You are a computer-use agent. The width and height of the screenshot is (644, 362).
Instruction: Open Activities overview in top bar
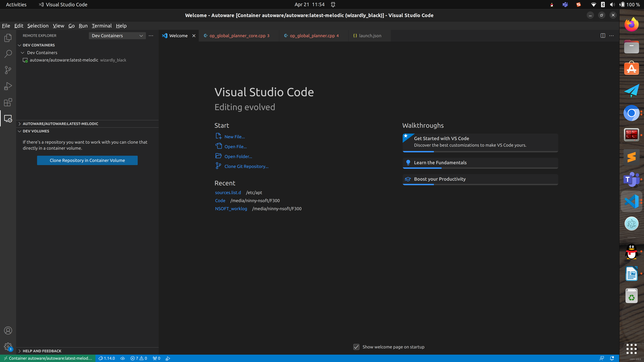point(16,5)
